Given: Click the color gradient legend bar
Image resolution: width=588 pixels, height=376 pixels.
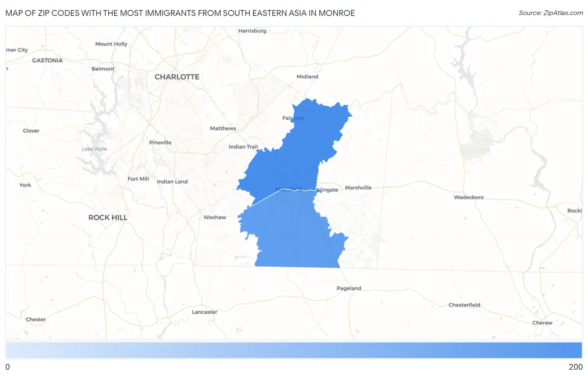Looking at the screenshot, I should click(x=294, y=350).
